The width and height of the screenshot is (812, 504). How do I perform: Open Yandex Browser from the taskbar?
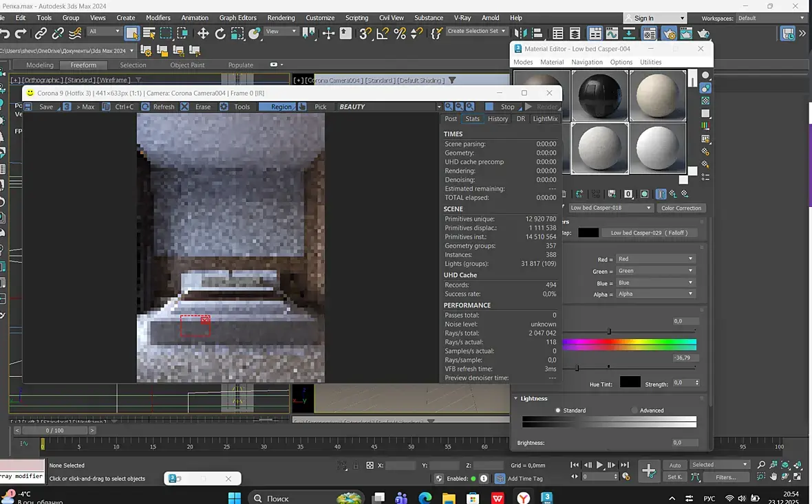524,498
